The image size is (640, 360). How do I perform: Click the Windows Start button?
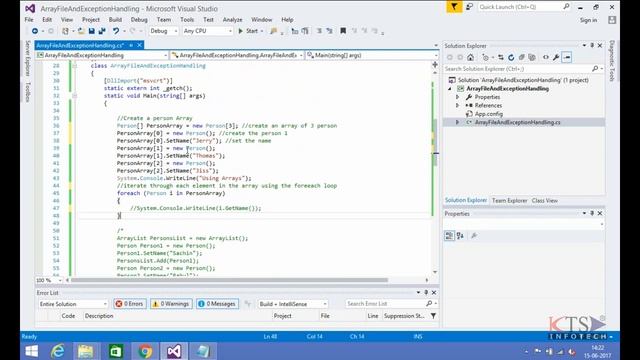tap(31, 351)
